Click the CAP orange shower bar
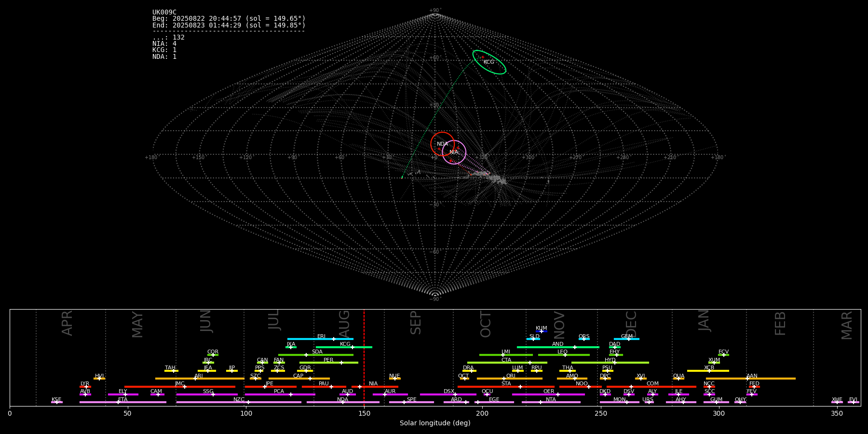The image size is (868, 434). click(299, 379)
